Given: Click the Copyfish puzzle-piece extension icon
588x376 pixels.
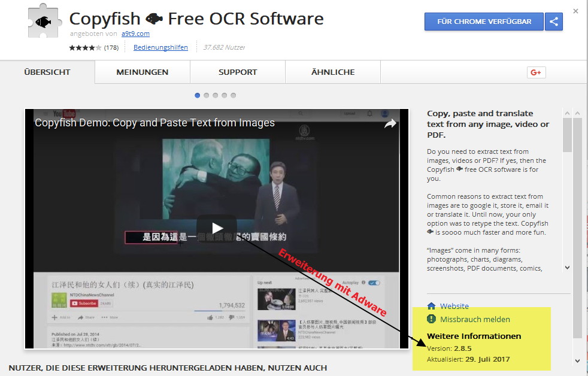Looking at the screenshot, I should (x=45, y=22).
